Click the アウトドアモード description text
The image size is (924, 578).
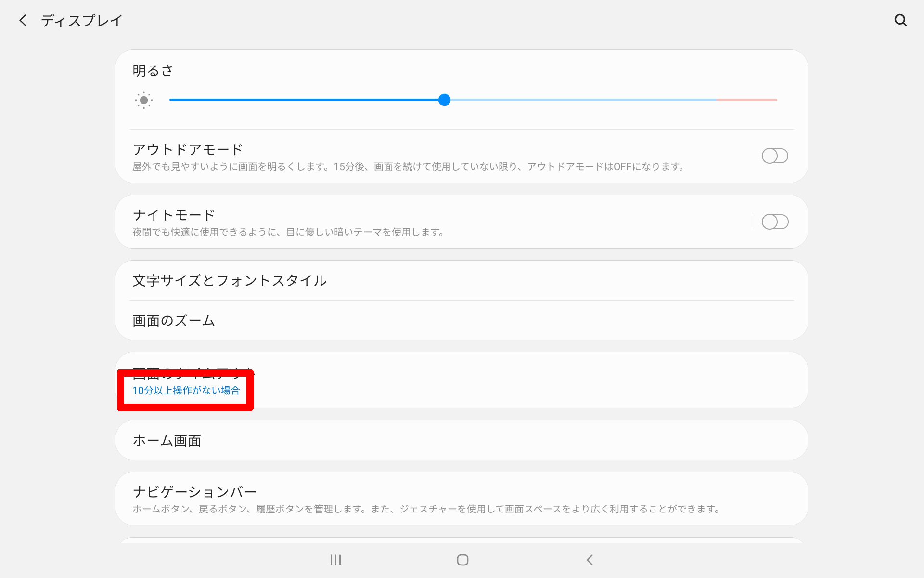[x=408, y=167]
